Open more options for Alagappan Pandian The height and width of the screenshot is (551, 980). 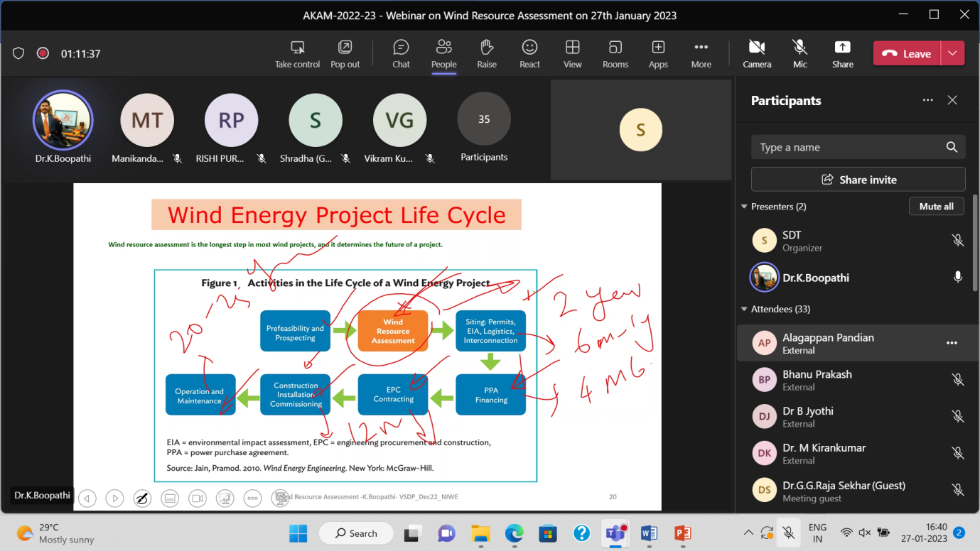pos(951,343)
